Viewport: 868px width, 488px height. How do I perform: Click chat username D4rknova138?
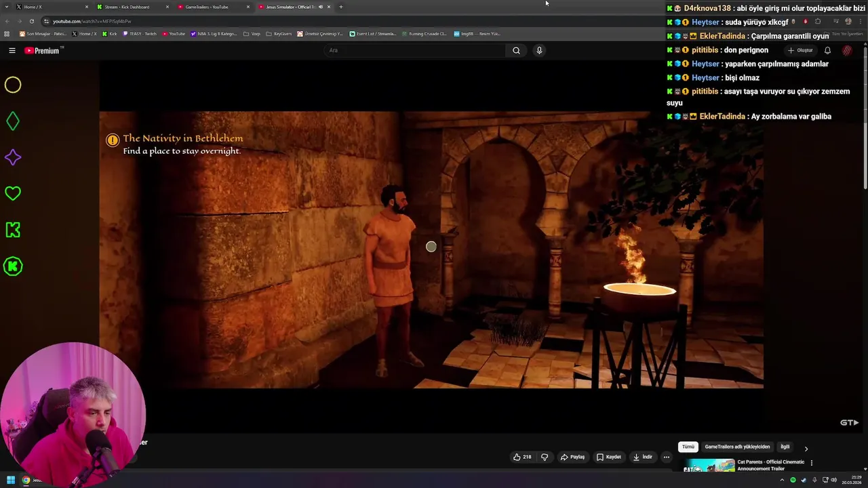point(707,8)
